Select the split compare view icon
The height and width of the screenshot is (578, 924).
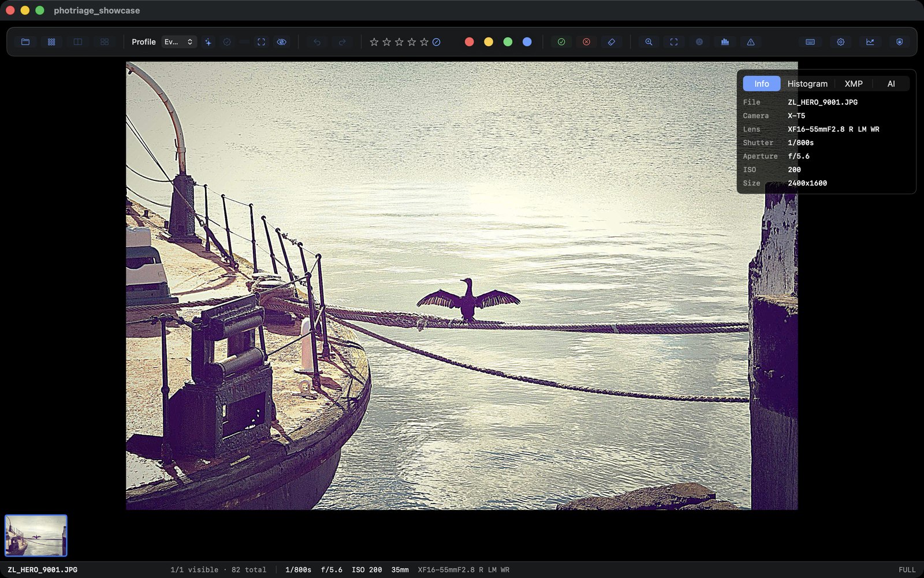click(x=78, y=42)
